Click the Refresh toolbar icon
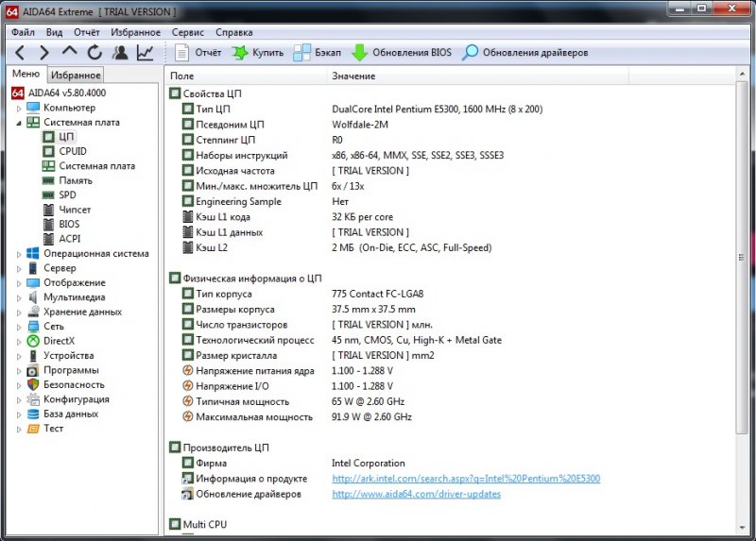 click(x=94, y=53)
